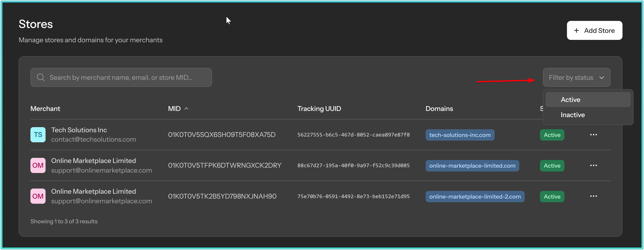The width and height of the screenshot is (644, 250).
Task: Expand the Filter by status dropdown
Action: pos(571,77)
